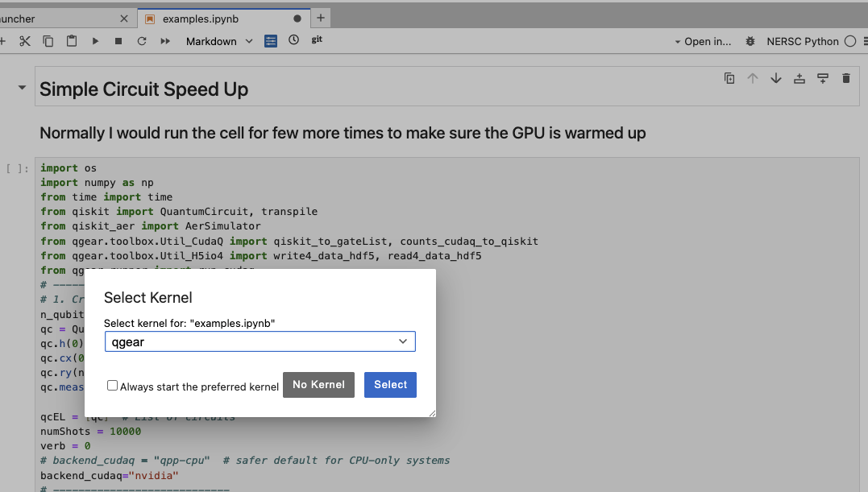Restart the kernel icon

[142, 41]
